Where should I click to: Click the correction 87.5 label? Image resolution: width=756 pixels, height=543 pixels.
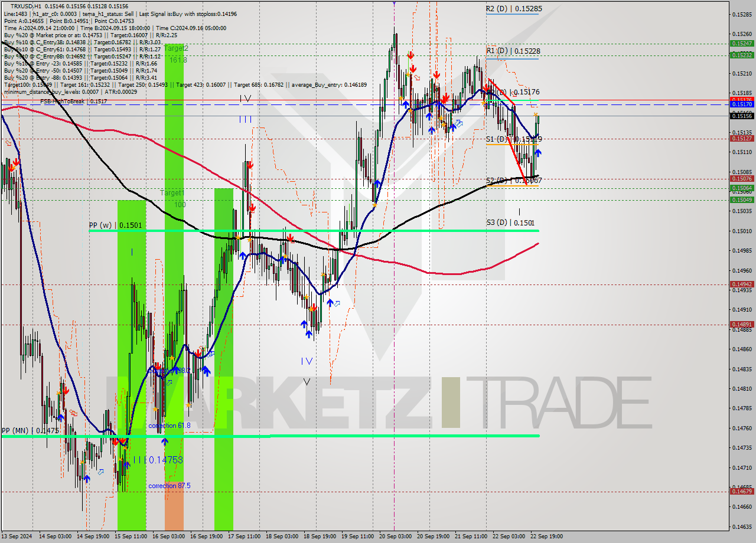170,486
